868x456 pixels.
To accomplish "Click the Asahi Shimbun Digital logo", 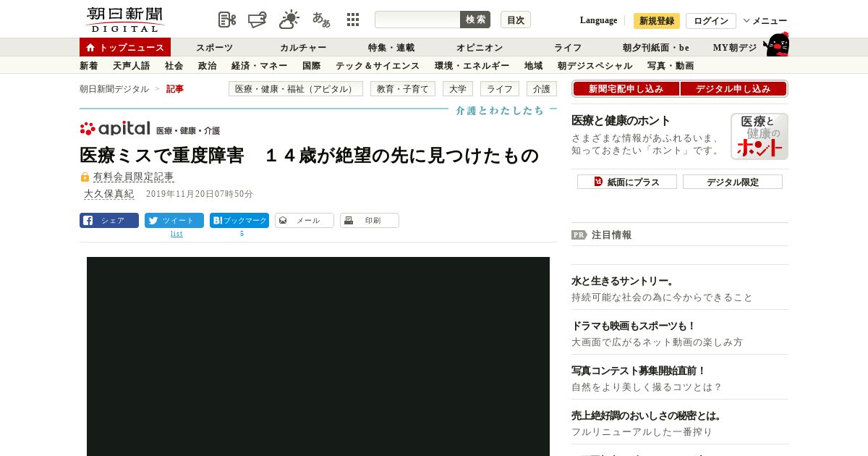I will coord(124,20).
